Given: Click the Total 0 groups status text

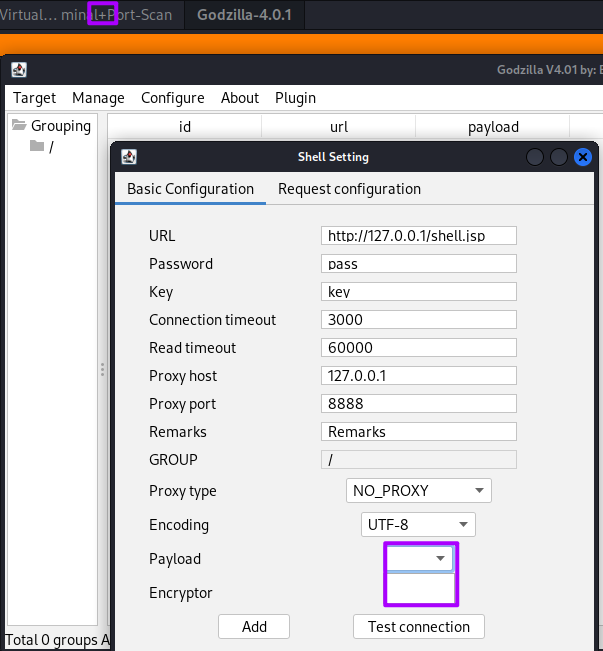Looking at the screenshot, I should point(57,640).
